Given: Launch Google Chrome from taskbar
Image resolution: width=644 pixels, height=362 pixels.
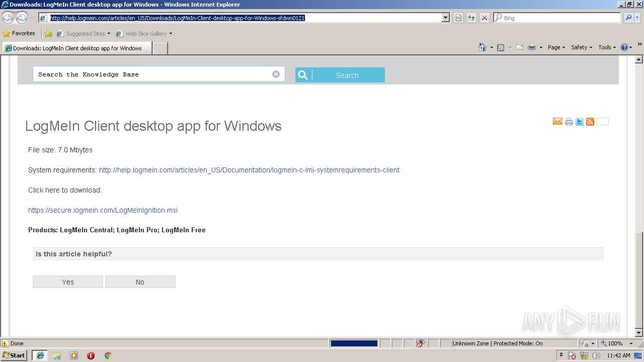Looking at the screenshot, I should [x=108, y=355].
